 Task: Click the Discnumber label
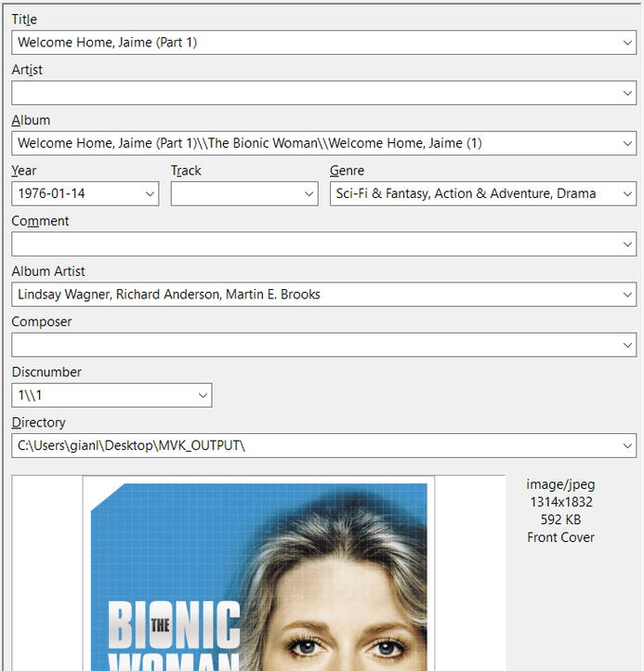point(46,373)
